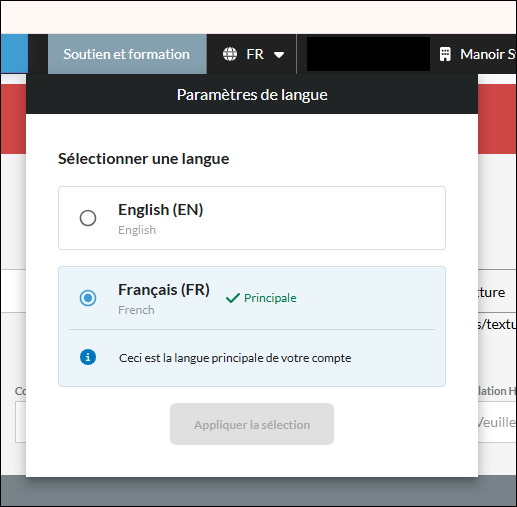Click the FR language code label
This screenshot has width=517, height=507.
coord(255,54)
